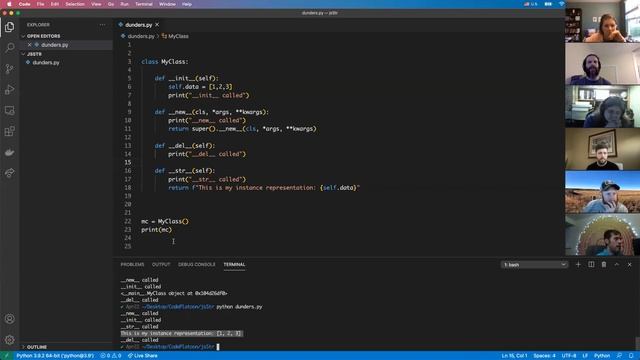Viewport: 640px width, 360px height.
Task: Open the Search view in activity bar
Action: pyautogui.click(x=9, y=48)
